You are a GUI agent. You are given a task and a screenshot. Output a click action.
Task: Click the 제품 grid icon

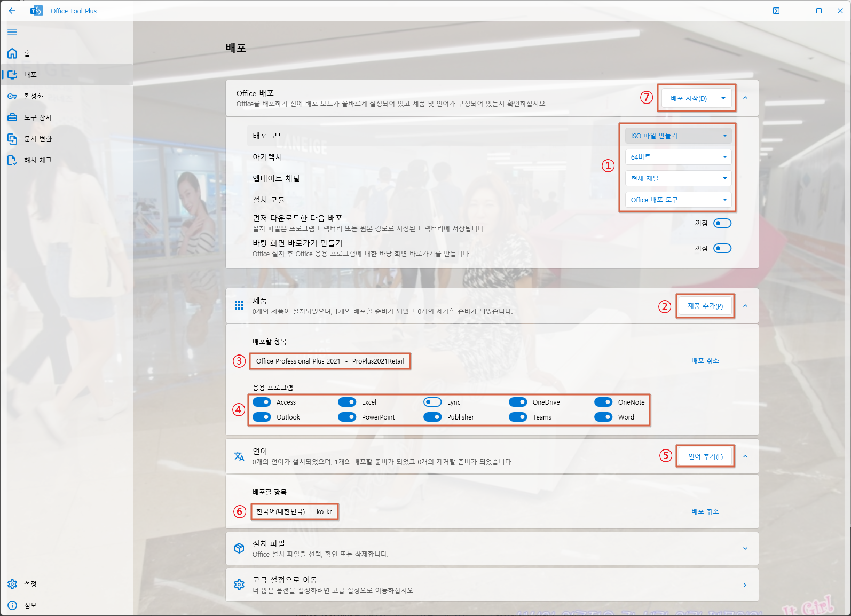[239, 305]
